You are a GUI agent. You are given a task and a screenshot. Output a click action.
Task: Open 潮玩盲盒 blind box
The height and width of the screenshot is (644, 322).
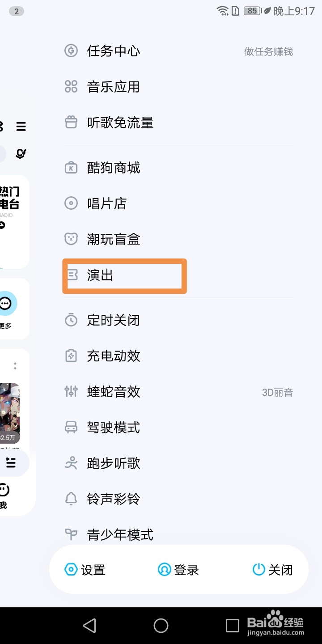point(114,239)
